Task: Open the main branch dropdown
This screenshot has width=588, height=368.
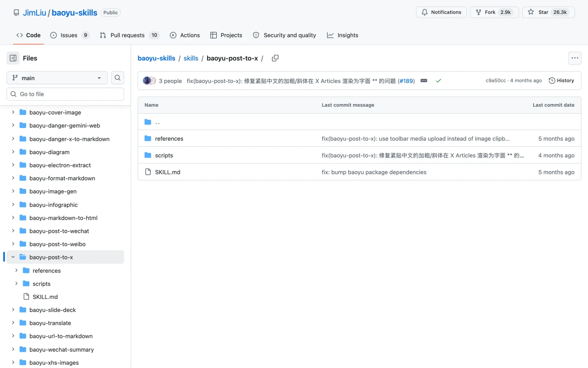Action: point(57,78)
